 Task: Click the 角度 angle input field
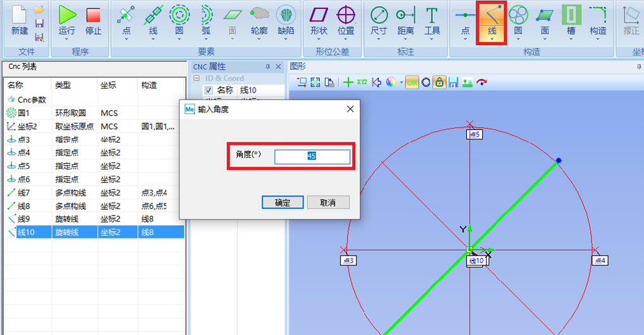312,156
